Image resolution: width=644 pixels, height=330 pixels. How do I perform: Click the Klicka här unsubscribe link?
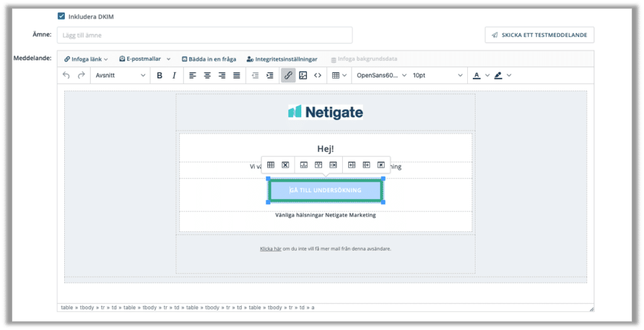pyautogui.click(x=270, y=249)
